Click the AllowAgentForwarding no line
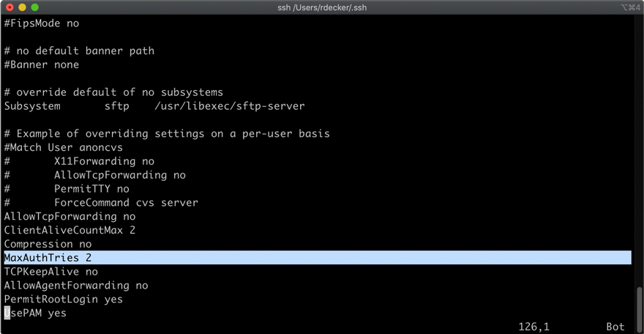This screenshot has height=334, width=644. 75,285
